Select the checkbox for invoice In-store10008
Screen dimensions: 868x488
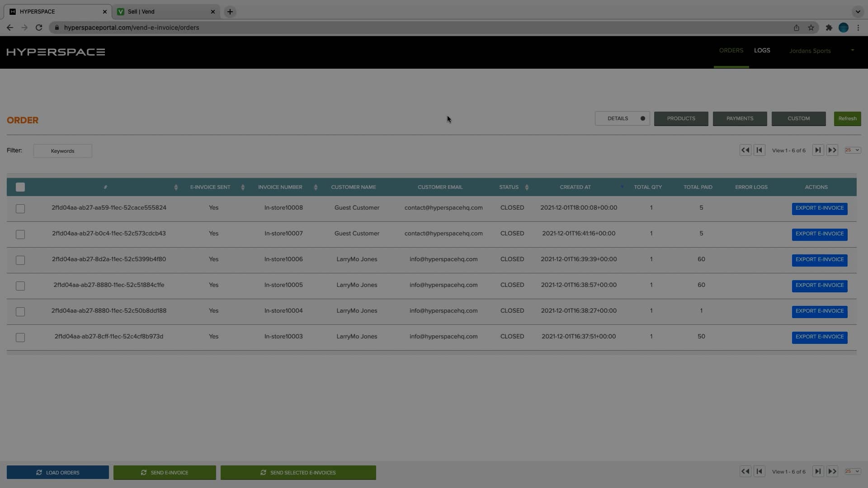[20, 209]
